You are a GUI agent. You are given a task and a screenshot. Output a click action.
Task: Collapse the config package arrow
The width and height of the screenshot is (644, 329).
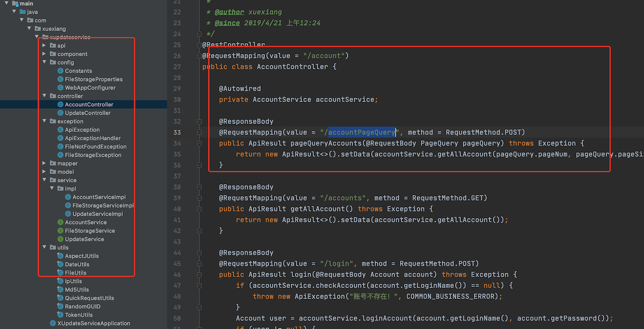(45, 63)
